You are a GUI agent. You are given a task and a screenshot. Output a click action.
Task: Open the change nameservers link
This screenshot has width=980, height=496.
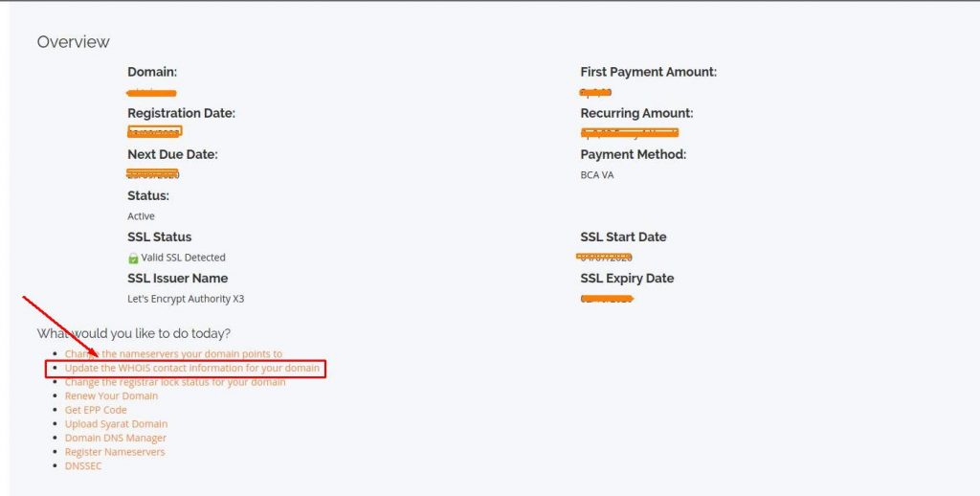tap(173, 354)
